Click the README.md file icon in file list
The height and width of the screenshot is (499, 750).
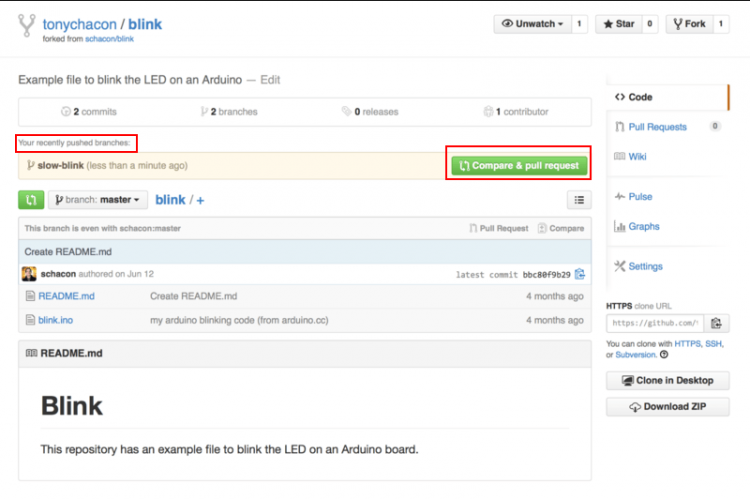tap(30, 296)
